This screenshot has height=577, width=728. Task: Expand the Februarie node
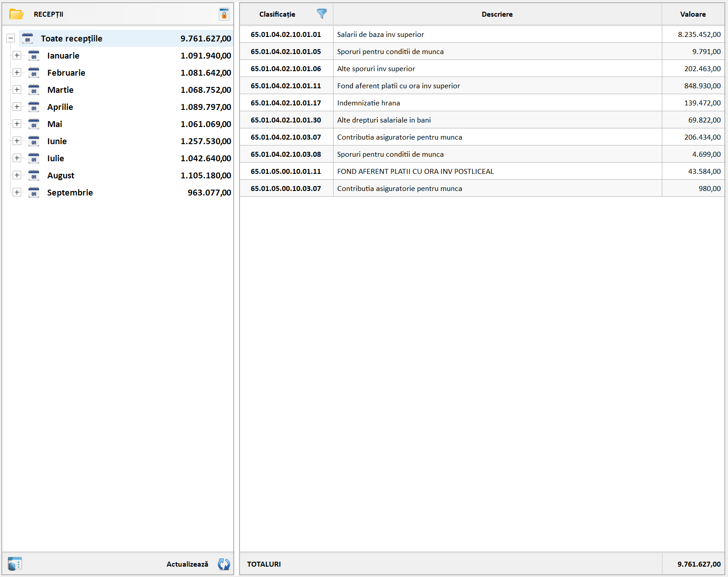pos(17,73)
